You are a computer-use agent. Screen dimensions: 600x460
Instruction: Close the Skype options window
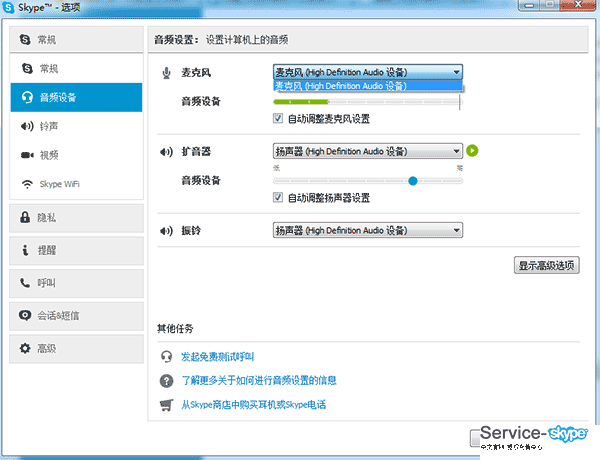pyautogui.click(x=579, y=5)
